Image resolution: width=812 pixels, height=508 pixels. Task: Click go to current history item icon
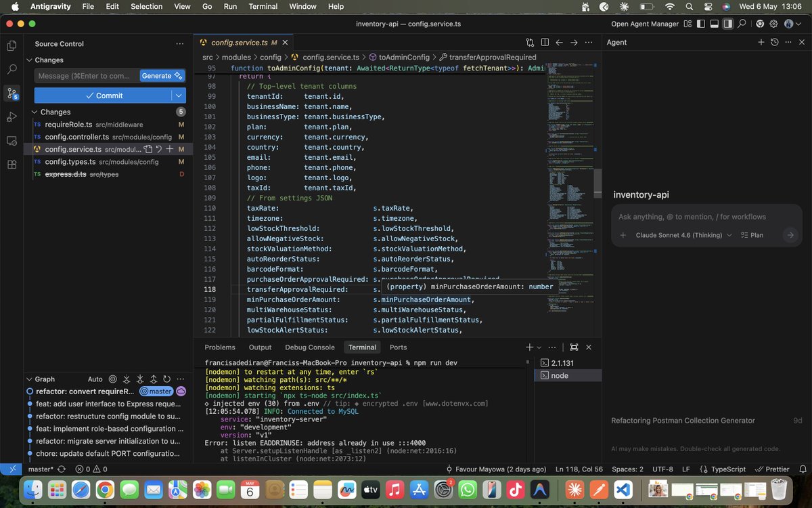click(113, 379)
